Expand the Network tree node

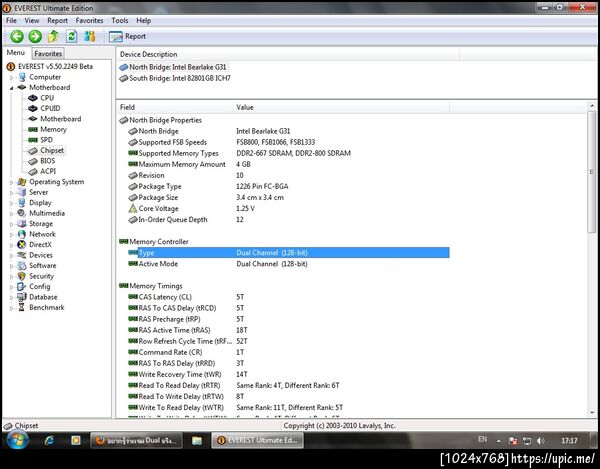click(11, 234)
